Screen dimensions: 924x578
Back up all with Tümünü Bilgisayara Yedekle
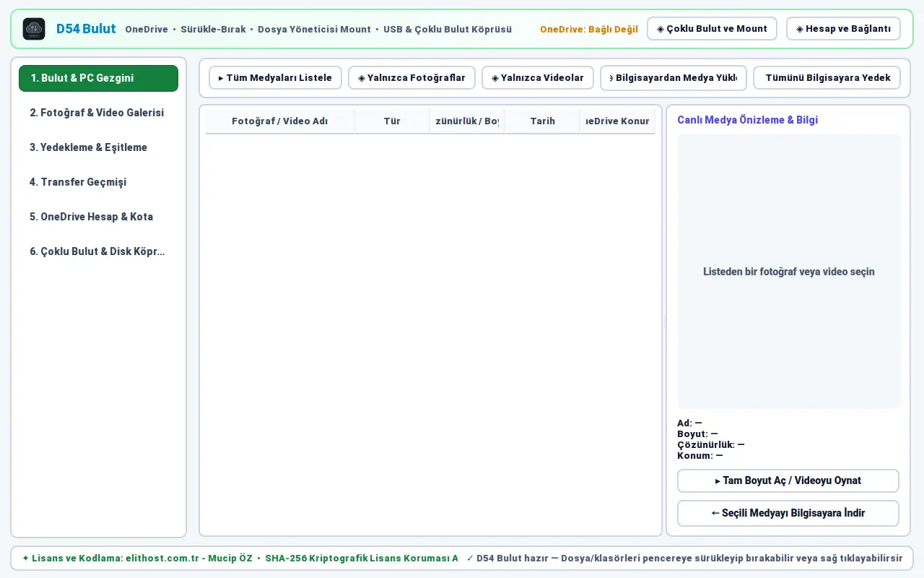click(827, 78)
